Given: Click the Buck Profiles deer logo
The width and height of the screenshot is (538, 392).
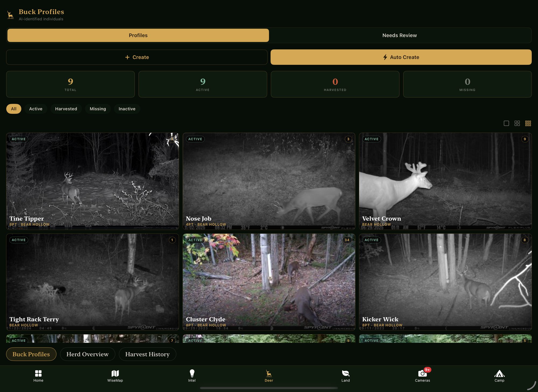Looking at the screenshot, I should click(10, 15).
